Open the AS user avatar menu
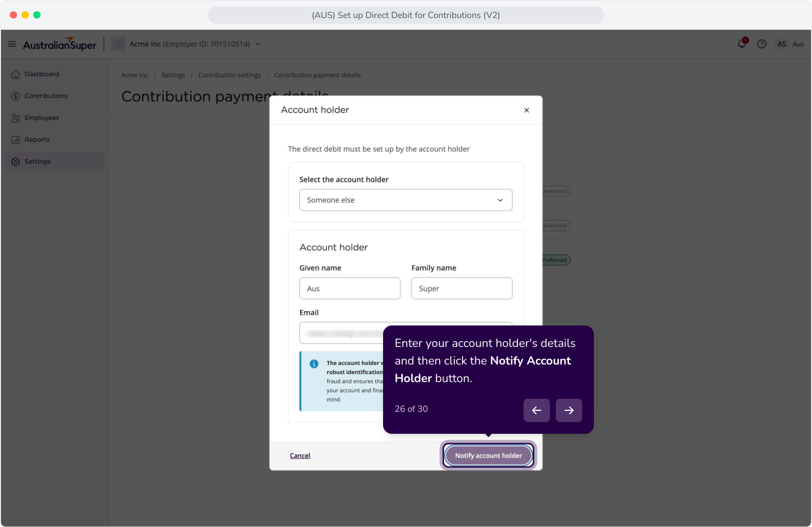The width and height of the screenshot is (812, 527). tap(782, 44)
